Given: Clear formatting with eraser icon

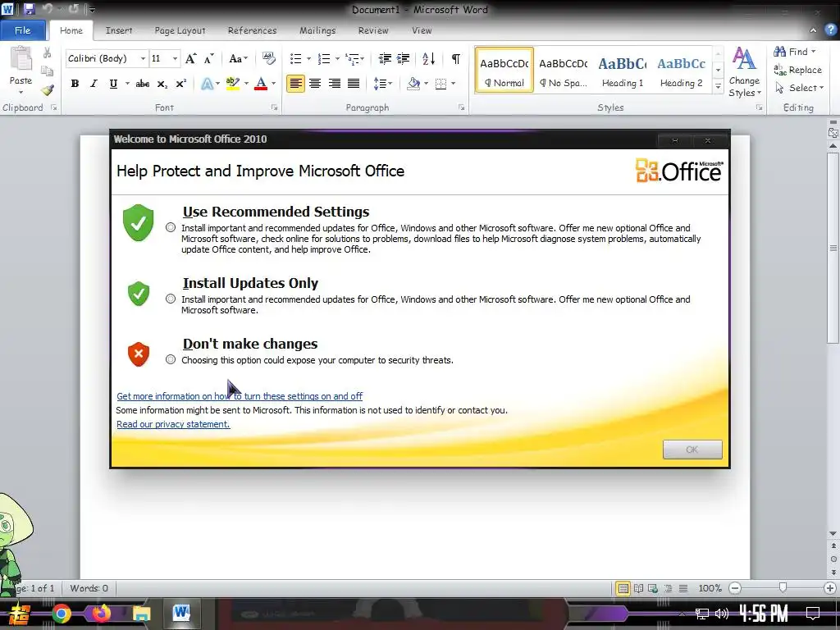Looking at the screenshot, I should (268, 58).
